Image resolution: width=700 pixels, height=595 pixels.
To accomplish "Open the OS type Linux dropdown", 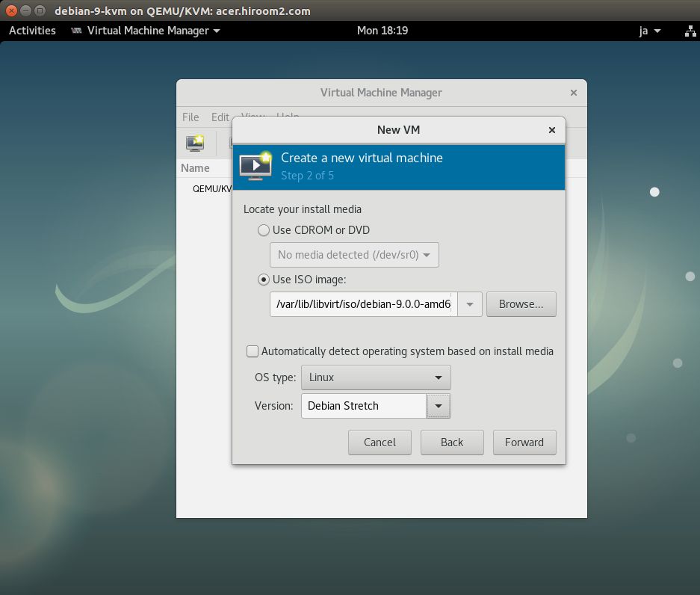I will pyautogui.click(x=375, y=377).
